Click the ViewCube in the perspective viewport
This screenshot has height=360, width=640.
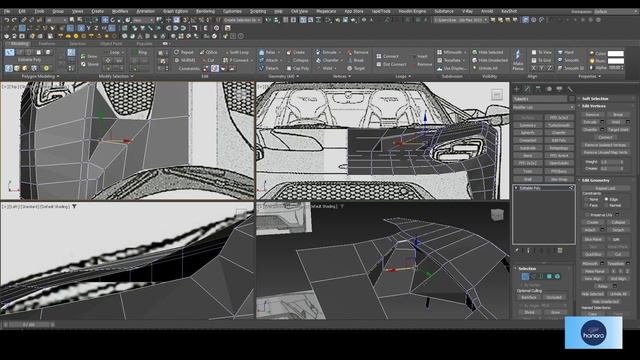pyautogui.click(x=497, y=215)
